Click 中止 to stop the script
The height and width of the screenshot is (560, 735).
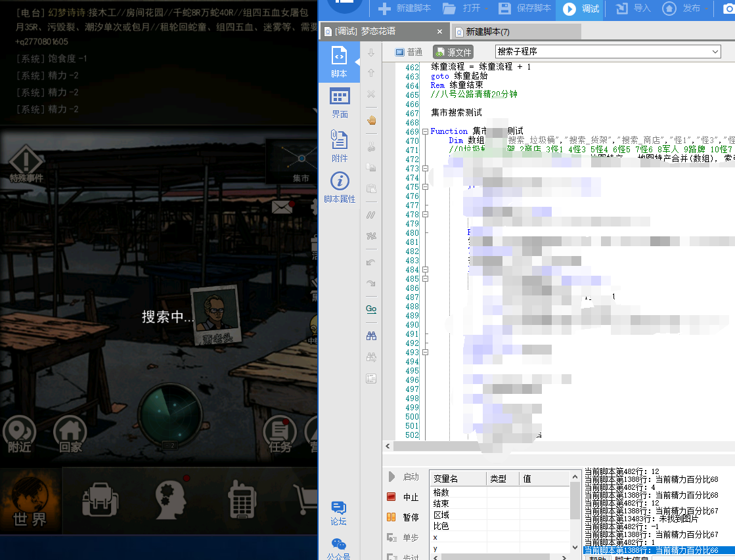click(403, 497)
